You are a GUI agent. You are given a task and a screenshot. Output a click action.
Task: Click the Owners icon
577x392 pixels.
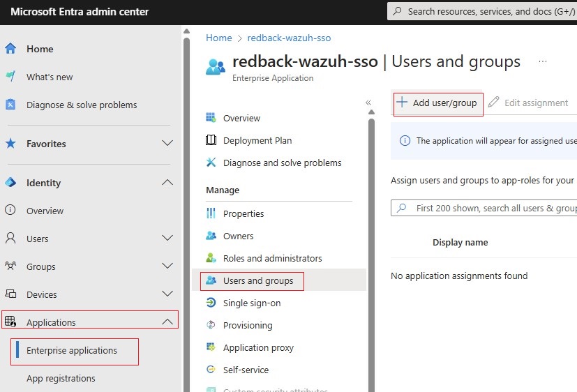(211, 235)
